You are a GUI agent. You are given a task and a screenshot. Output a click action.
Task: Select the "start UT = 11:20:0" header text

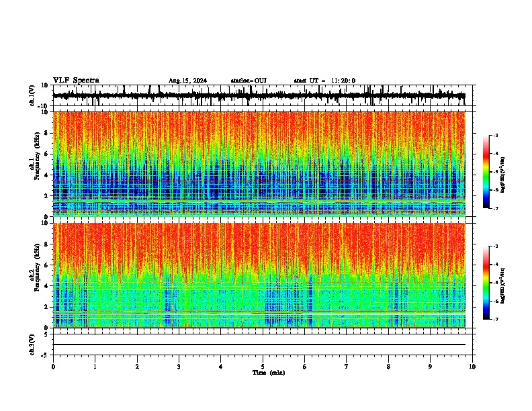(324, 81)
